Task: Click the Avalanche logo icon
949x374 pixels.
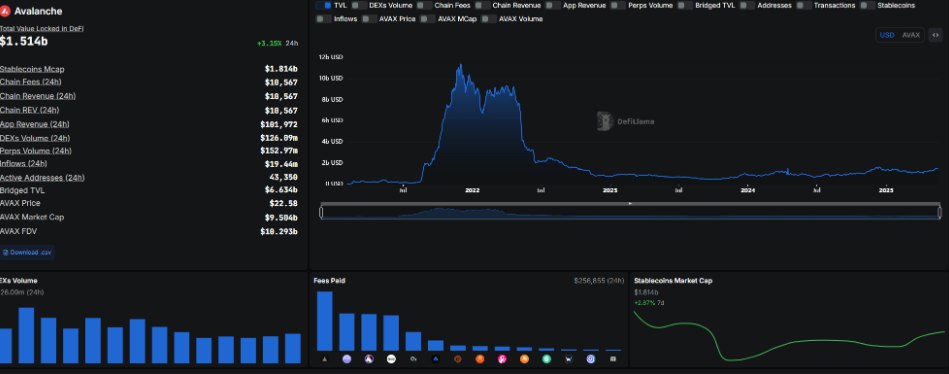Action: [5, 11]
